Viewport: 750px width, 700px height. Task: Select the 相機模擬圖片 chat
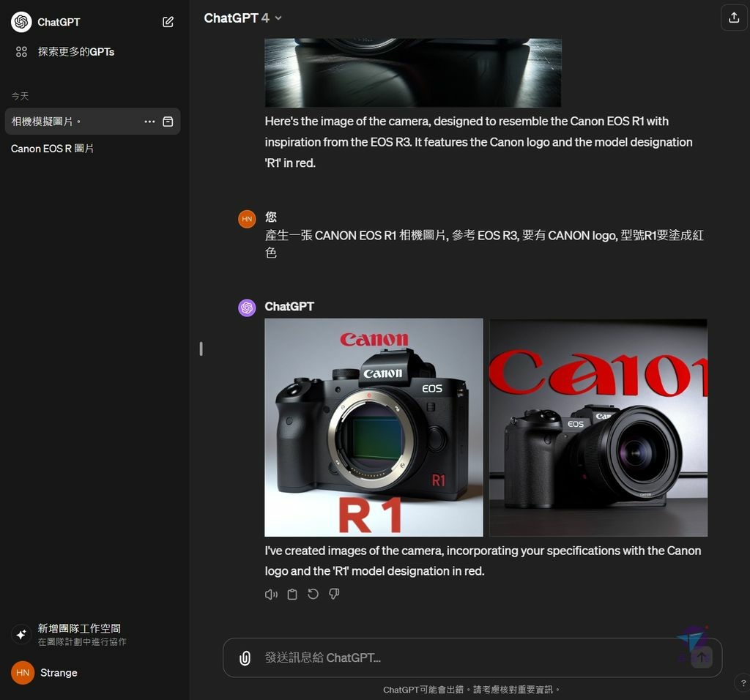pyautogui.click(x=92, y=122)
